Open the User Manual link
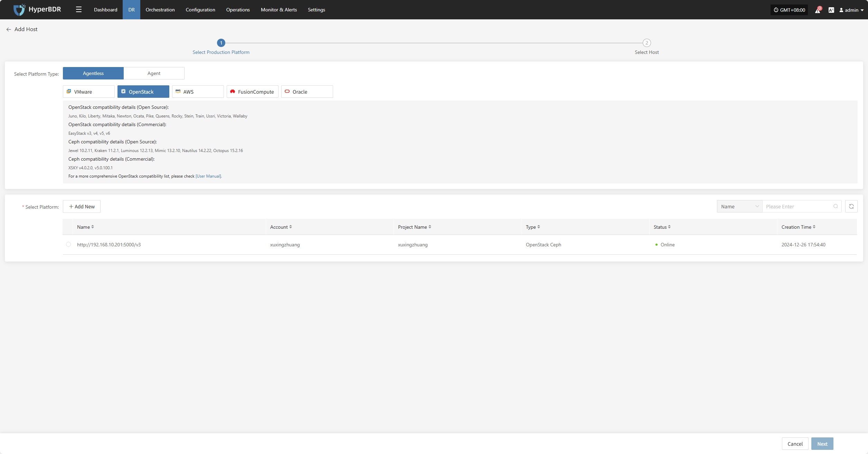This screenshot has height=454, width=868. pyautogui.click(x=208, y=176)
